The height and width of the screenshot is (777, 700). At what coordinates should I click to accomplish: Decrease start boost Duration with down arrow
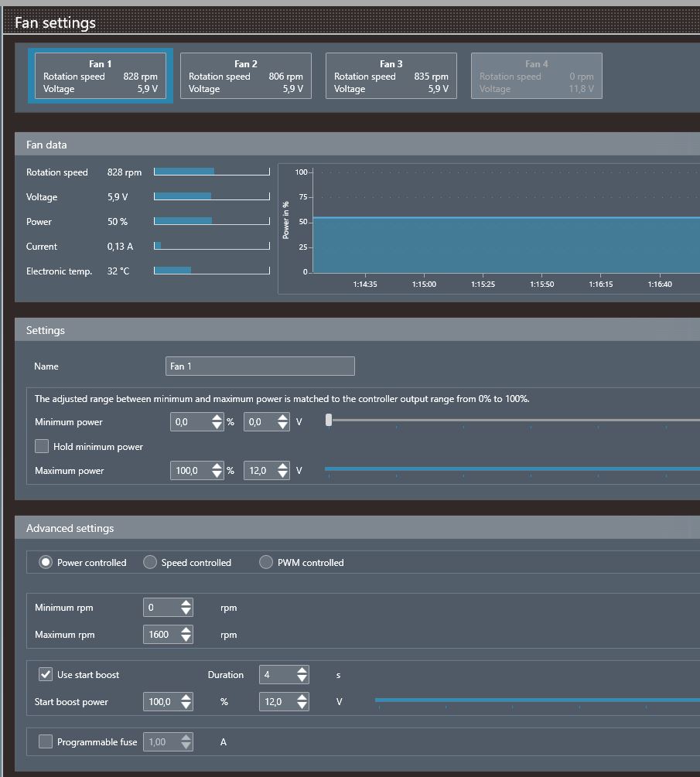pos(302,678)
